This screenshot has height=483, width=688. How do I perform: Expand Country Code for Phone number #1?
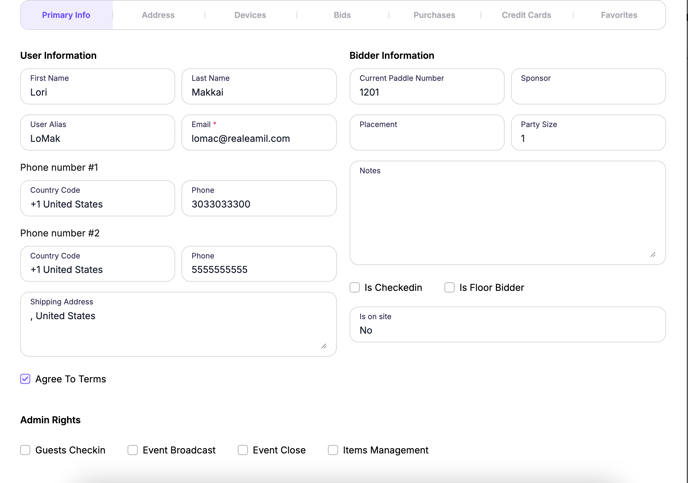pyautogui.click(x=97, y=199)
